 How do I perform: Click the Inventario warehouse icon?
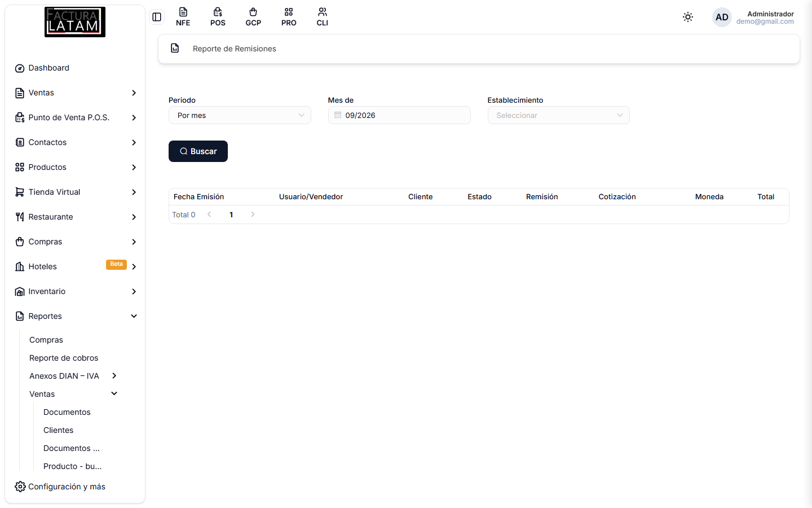pos(20,291)
